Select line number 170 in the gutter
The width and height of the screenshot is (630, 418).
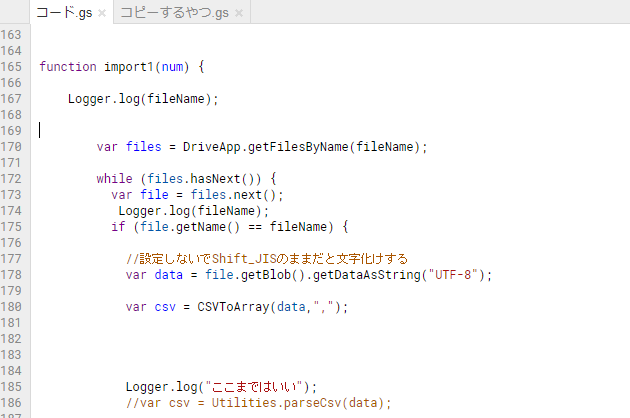tap(12, 147)
